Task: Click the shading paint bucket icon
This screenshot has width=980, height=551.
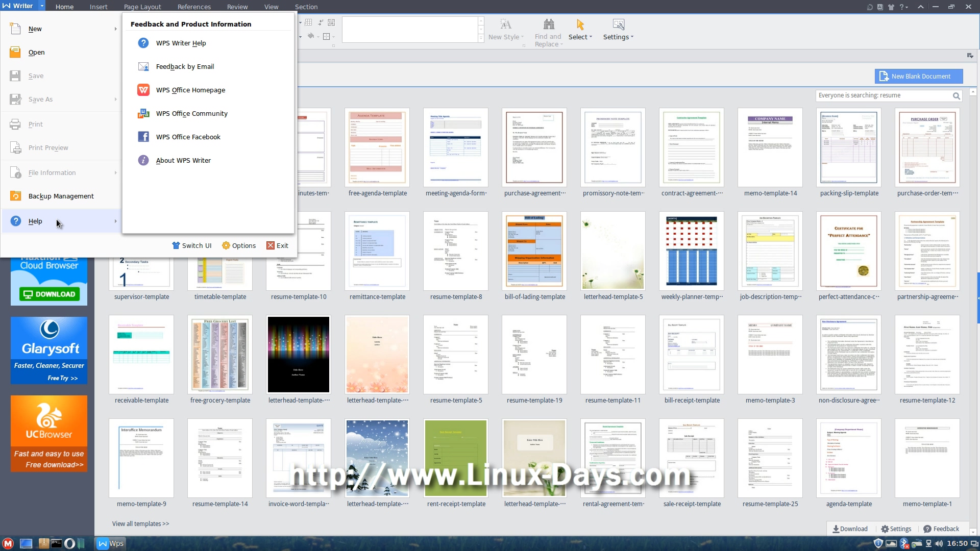Action: [311, 36]
